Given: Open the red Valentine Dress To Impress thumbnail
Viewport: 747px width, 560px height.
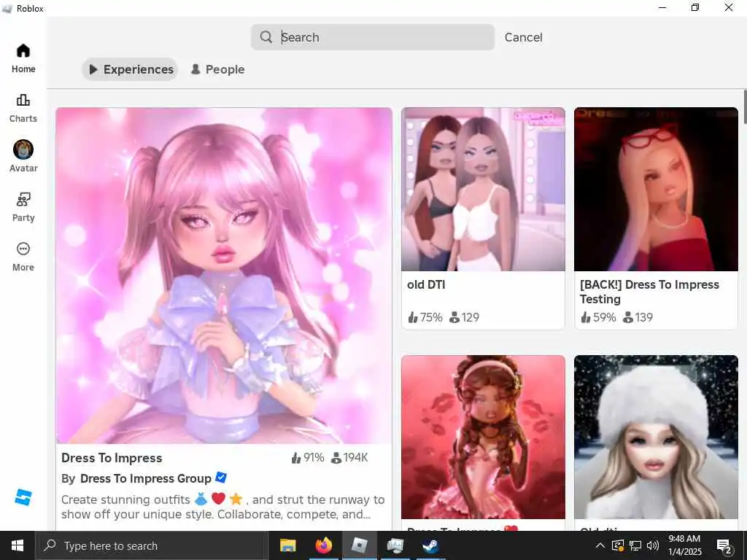Looking at the screenshot, I should click(483, 437).
